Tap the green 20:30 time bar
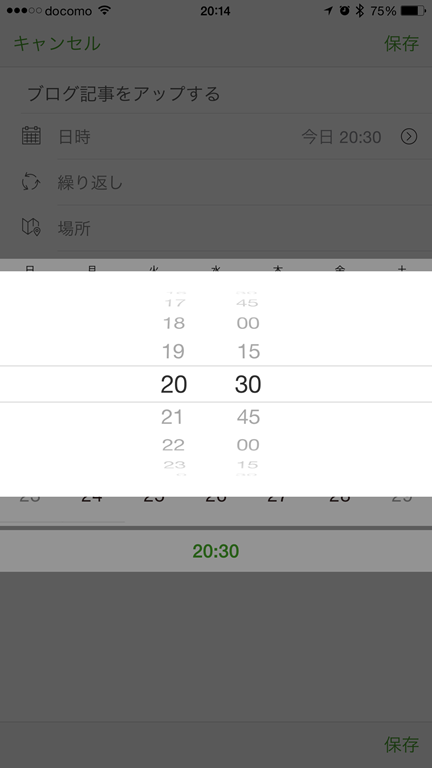432x768 pixels. click(216, 551)
